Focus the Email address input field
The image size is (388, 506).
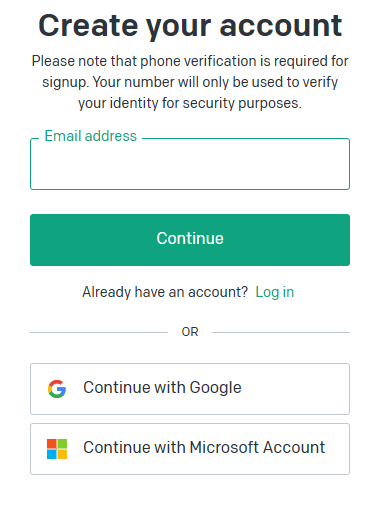click(190, 164)
